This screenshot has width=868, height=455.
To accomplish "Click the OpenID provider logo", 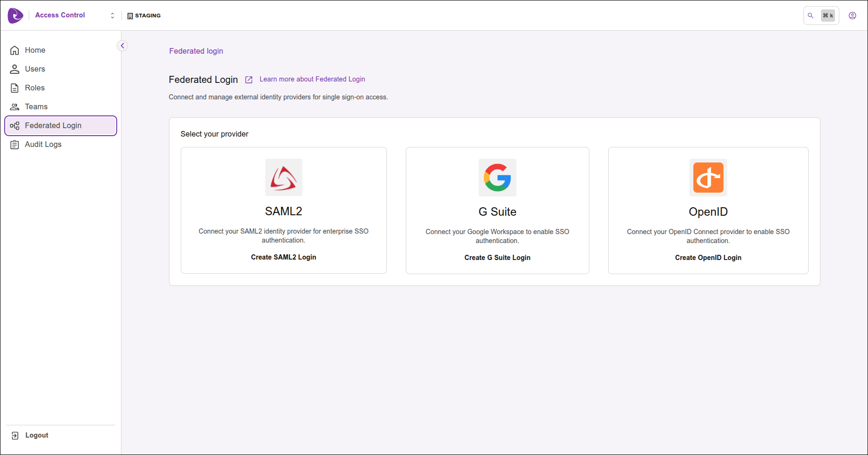I will (708, 178).
